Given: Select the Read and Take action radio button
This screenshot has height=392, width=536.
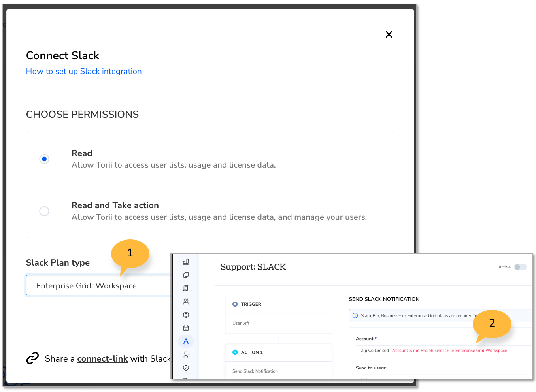Looking at the screenshot, I should tap(44, 211).
